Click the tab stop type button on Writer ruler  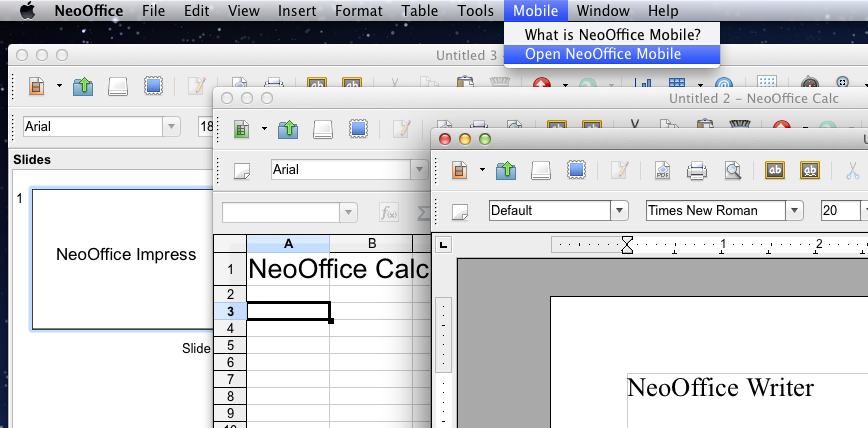[442, 245]
